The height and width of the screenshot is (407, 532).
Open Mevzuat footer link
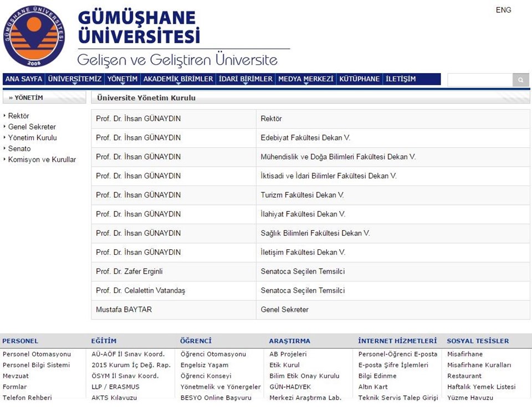[16, 376]
